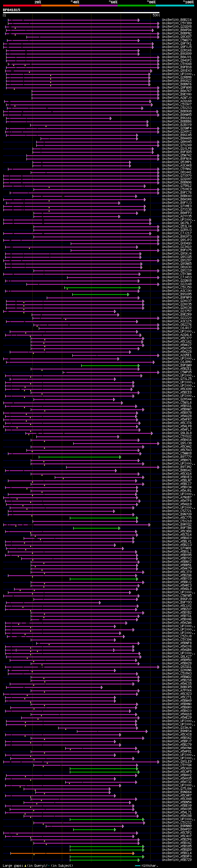Screen dimensions: 197x868
Task: Select hit label UniRef100_Q9SLE9
Action: (177, 762)
